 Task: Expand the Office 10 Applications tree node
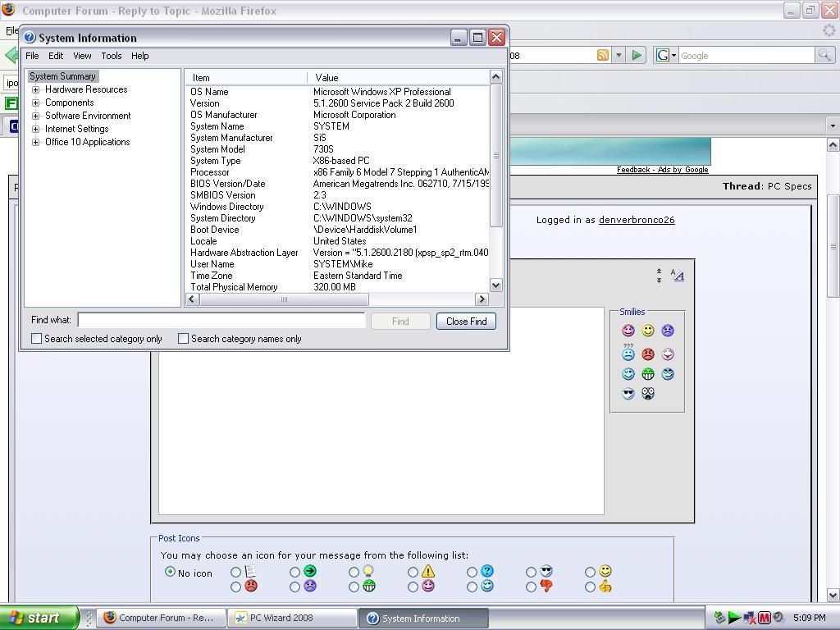pyautogui.click(x=35, y=142)
